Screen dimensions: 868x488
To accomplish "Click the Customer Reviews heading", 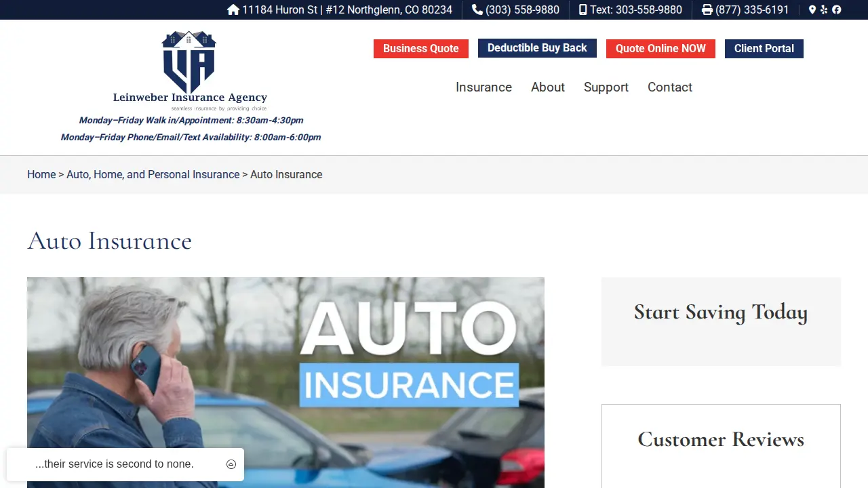I will pos(721,439).
